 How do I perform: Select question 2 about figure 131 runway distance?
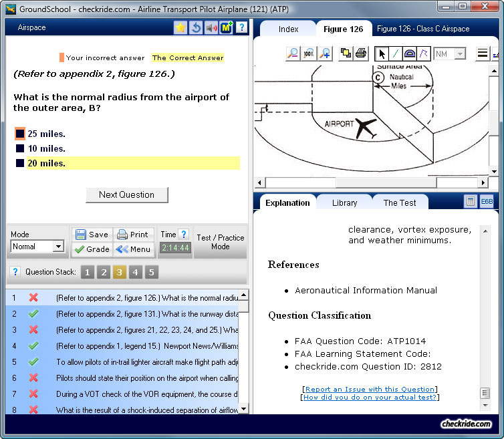(122, 313)
